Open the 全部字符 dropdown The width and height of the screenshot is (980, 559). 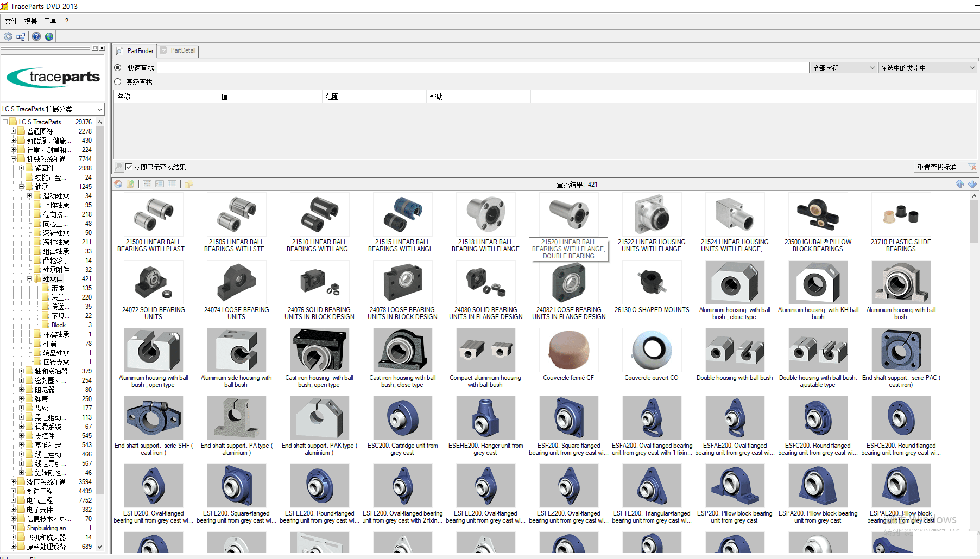(x=843, y=68)
